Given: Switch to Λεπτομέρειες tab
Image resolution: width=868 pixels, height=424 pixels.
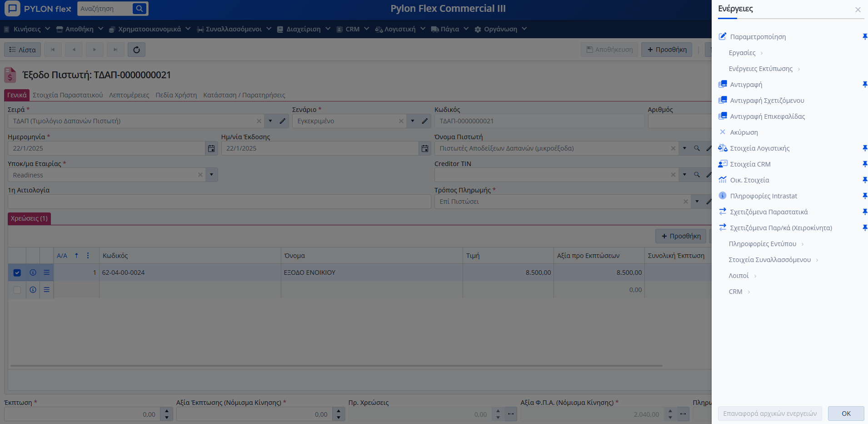Looking at the screenshot, I should pos(129,95).
